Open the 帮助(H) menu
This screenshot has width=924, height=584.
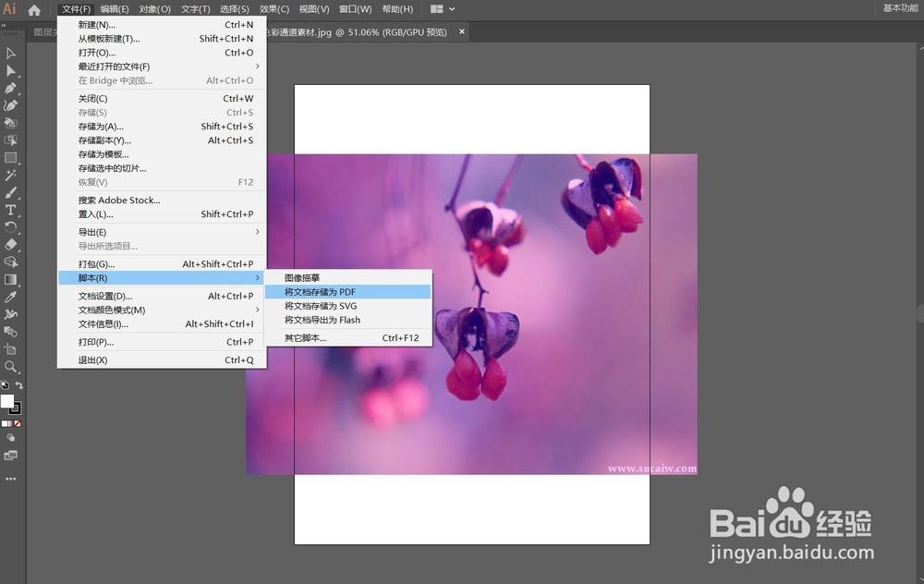[x=397, y=9]
